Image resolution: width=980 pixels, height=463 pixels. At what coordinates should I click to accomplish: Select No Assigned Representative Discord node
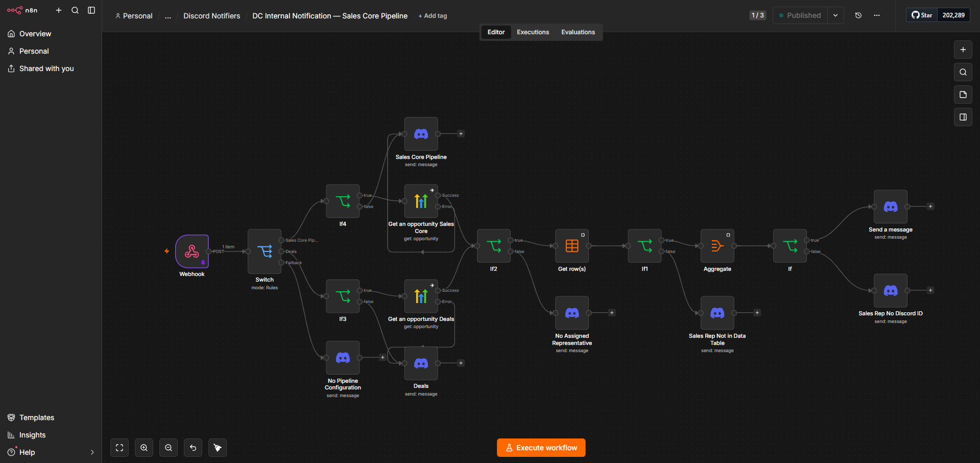tap(572, 313)
